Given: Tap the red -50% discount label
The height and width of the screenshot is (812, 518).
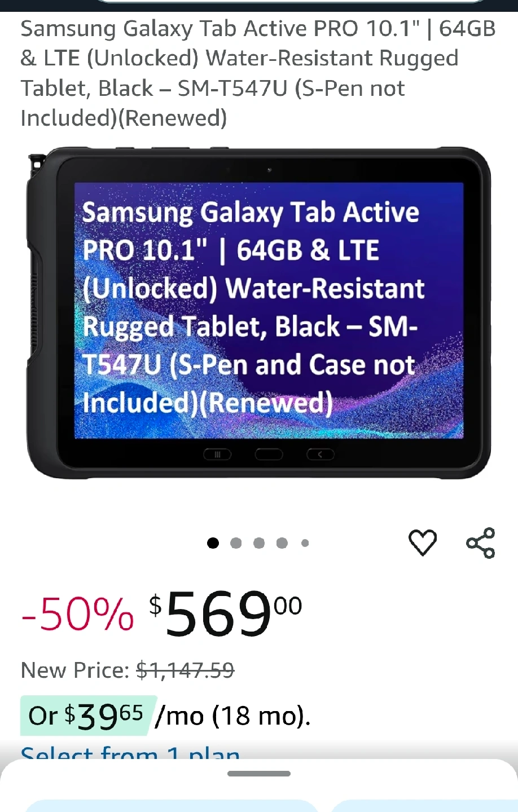Looking at the screenshot, I should [x=77, y=615].
